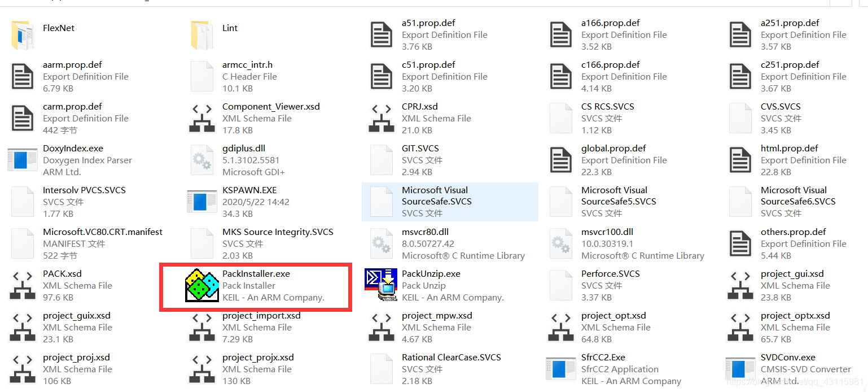Select the gdiplus.dll gear icon
The height and width of the screenshot is (392, 868).
point(202,160)
